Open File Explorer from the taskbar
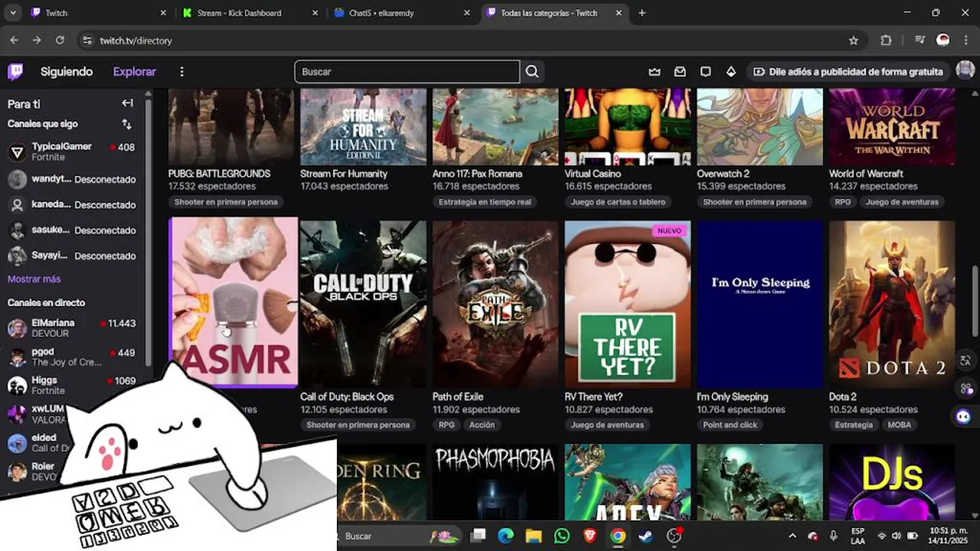The height and width of the screenshot is (551, 980). [534, 536]
